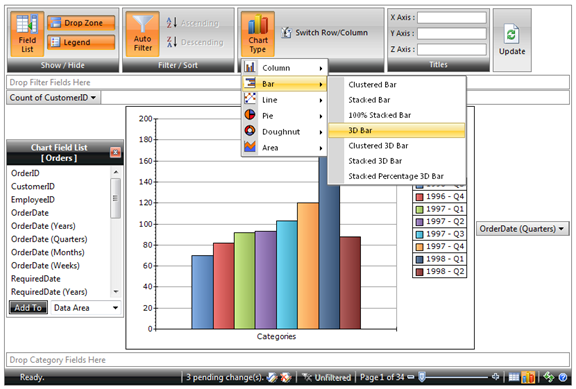
Task: Click the Field List ribbon icon
Action: [27, 34]
